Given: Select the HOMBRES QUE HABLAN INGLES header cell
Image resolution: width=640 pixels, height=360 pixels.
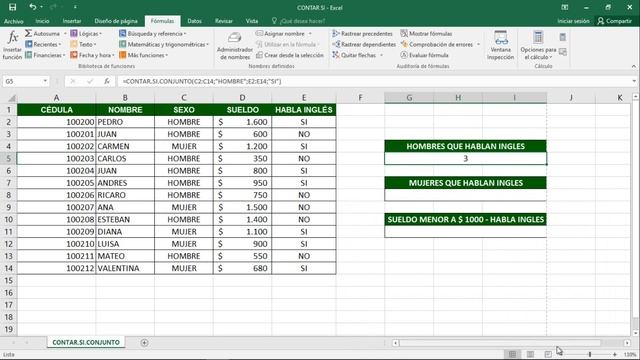Looking at the screenshot, I should tap(465, 146).
